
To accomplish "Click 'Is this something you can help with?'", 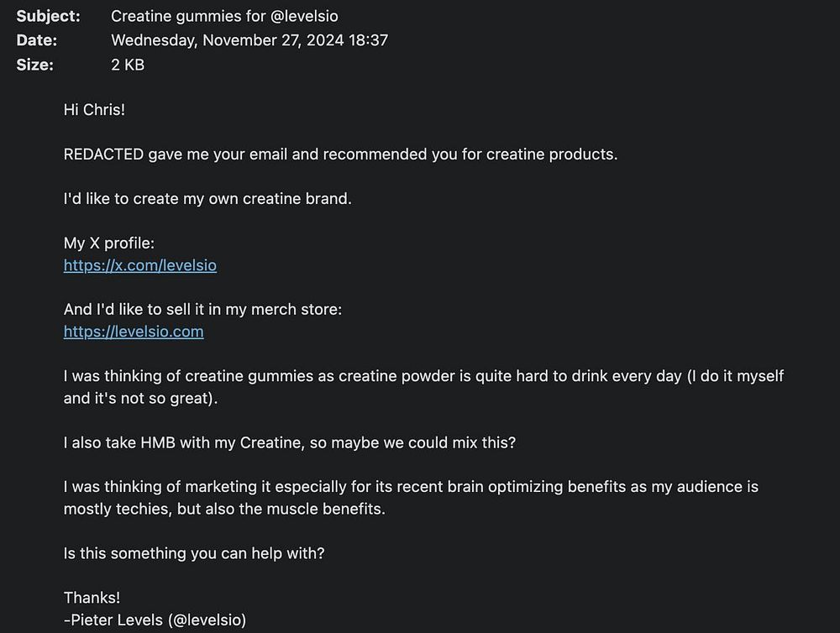I will (194, 553).
